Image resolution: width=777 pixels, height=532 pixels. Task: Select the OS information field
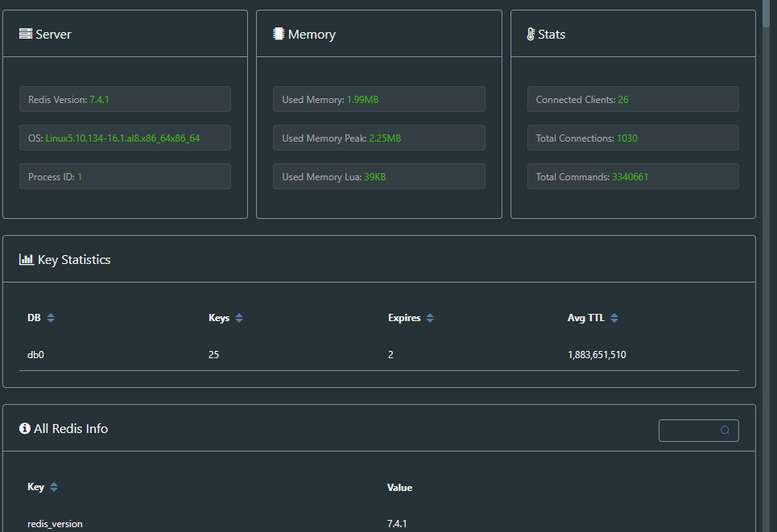(x=125, y=138)
